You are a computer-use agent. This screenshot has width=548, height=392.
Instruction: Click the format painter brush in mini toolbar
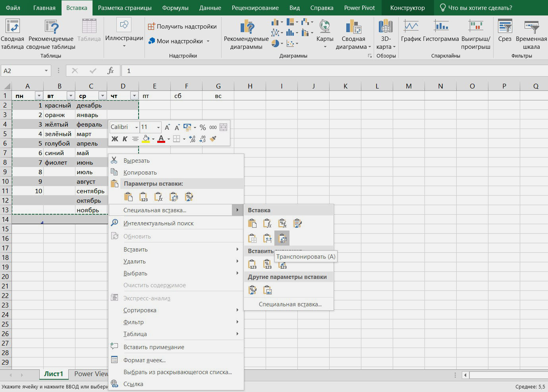pyautogui.click(x=213, y=139)
